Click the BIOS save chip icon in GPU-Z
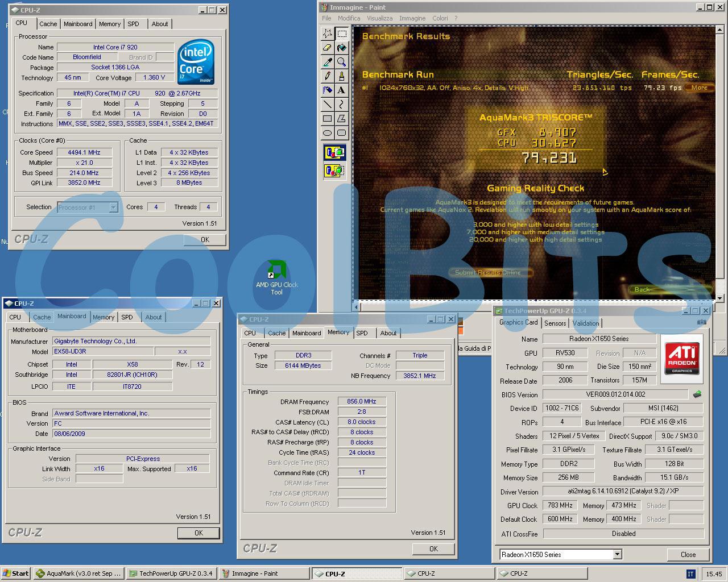Image resolution: width=728 pixels, height=582 pixels. pyautogui.click(x=697, y=394)
